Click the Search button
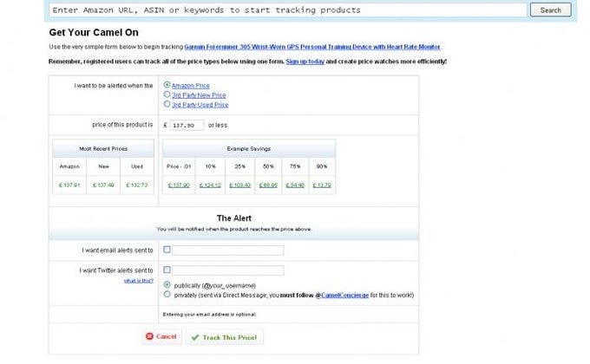 pyautogui.click(x=550, y=10)
